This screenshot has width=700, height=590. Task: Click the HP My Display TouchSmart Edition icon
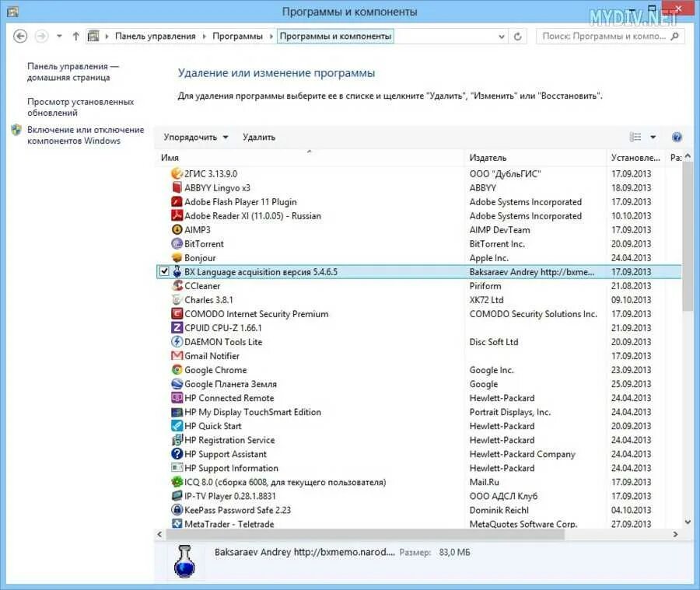[x=177, y=412]
